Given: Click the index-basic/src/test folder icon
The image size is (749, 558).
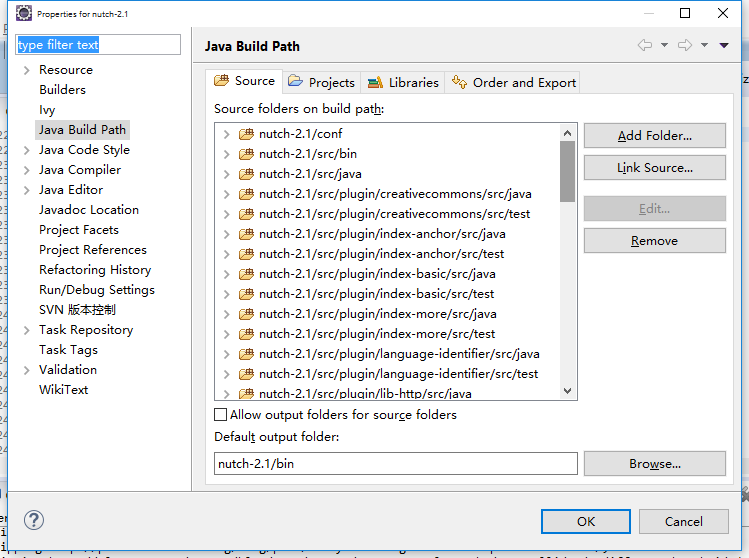Looking at the screenshot, I should (246, 294).
